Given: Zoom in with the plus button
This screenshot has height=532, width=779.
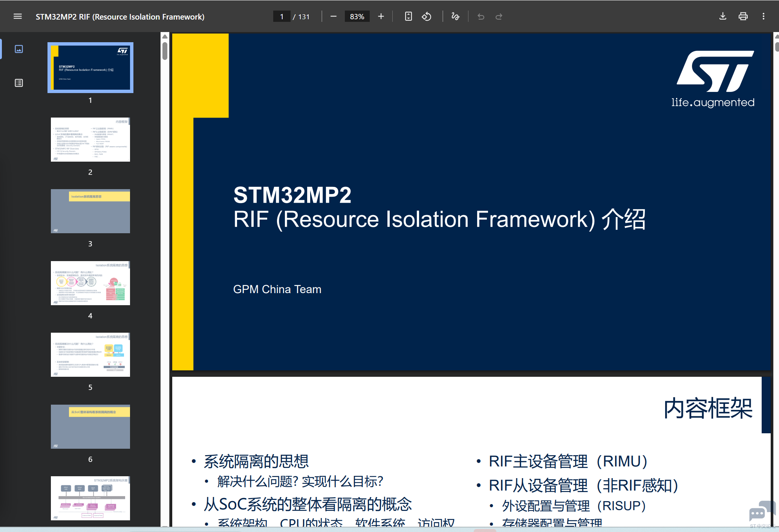Looking at the screenshot, I should pyautogui.click(x=381, y=17).
